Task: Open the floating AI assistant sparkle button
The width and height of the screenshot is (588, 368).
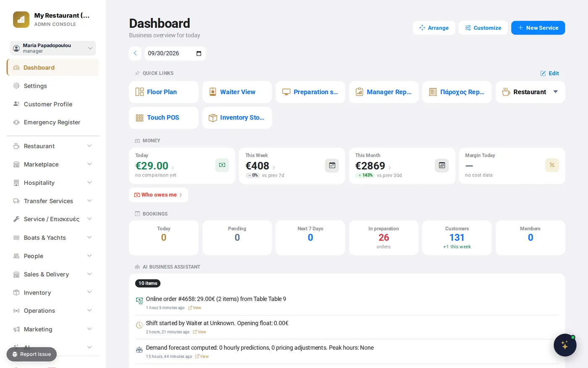Action: click(x=565, y=345)
